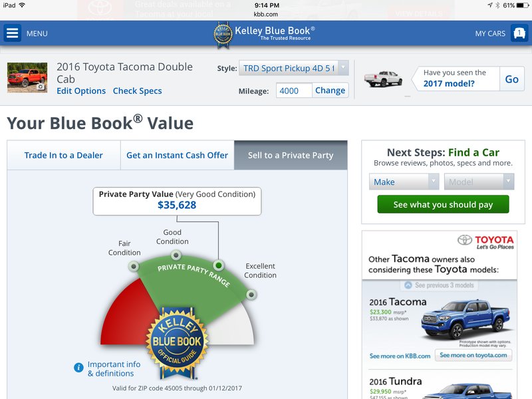Select the Good Condition marker dot
Image resolution: width=532 pixels, height=399 pixels.
[176, 255]
